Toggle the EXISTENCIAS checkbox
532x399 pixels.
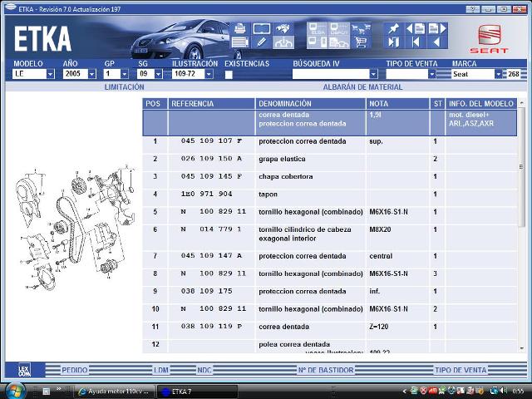[229, 75]
